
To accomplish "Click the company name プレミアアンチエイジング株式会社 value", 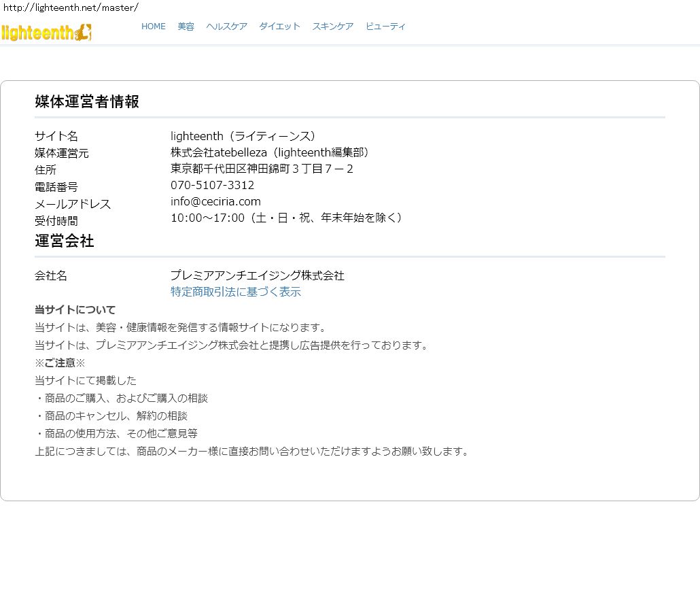I will tap(257, 275).
